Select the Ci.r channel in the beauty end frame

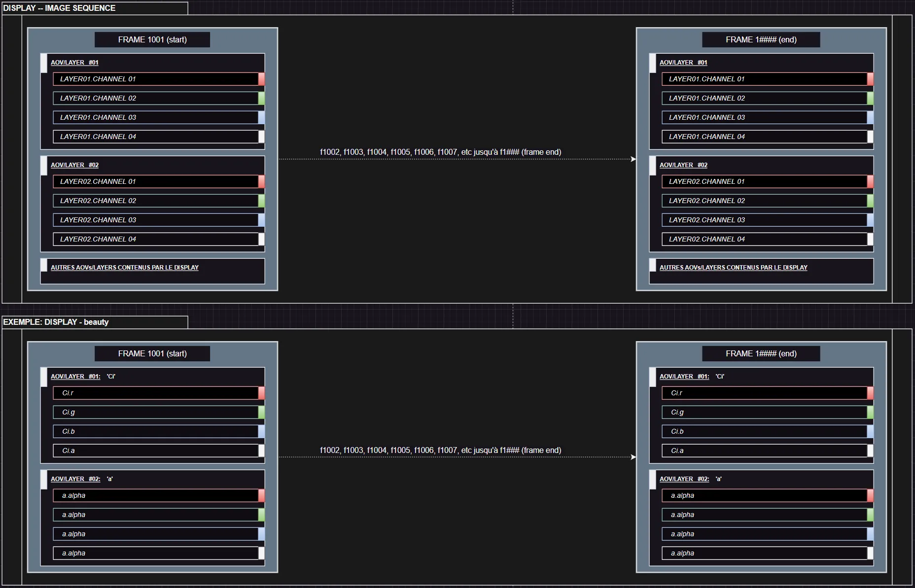(764, 393)
